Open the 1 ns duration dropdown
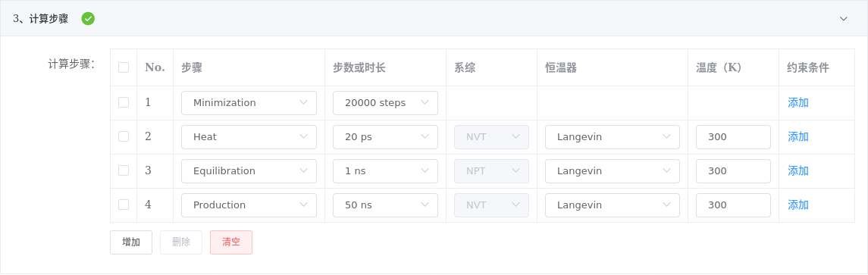Image resolution: width=868 pixels, height=275 pixels. point(385,171)
